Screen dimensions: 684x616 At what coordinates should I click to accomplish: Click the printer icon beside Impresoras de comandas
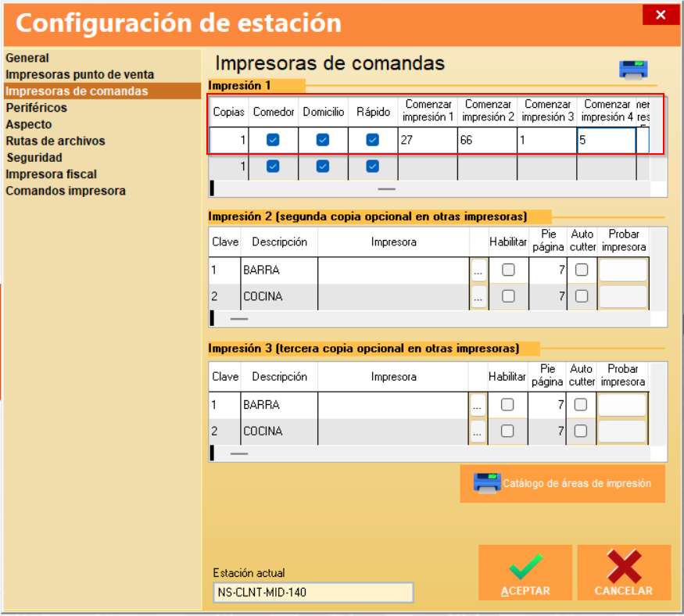pos(633,70)
